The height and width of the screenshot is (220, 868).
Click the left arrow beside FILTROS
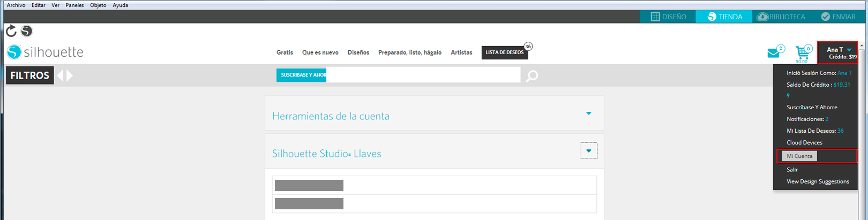click(x=60, y=75)
